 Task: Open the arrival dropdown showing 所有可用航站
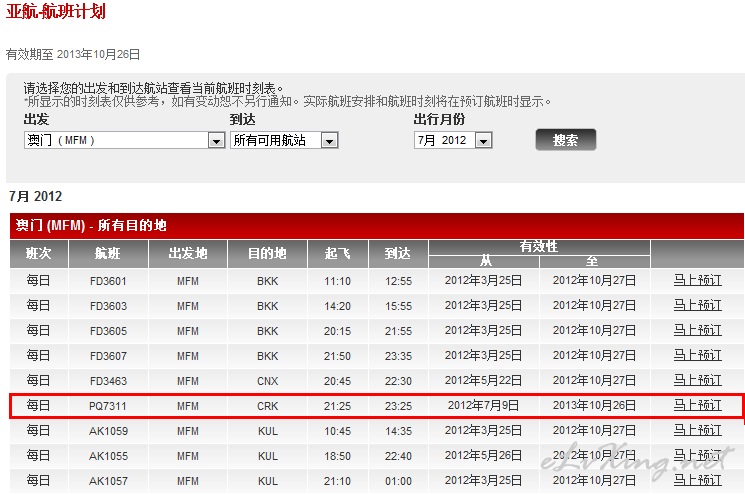284,140
